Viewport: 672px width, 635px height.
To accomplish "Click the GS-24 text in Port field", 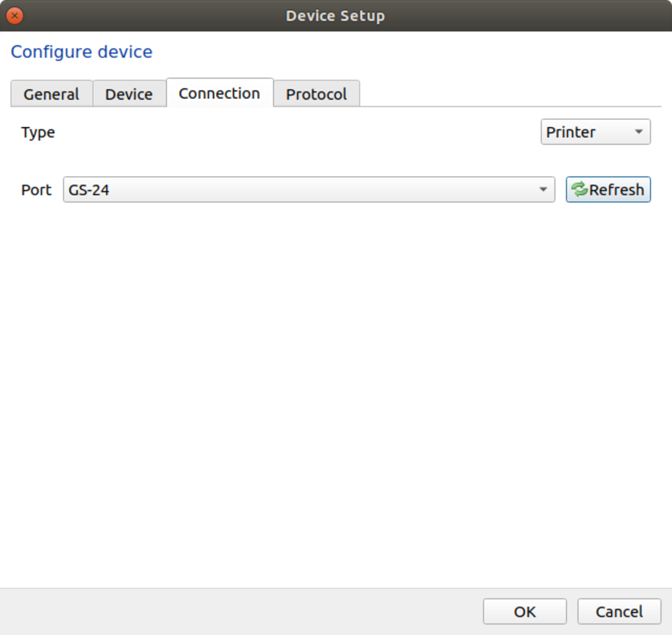I will point(89,190).
